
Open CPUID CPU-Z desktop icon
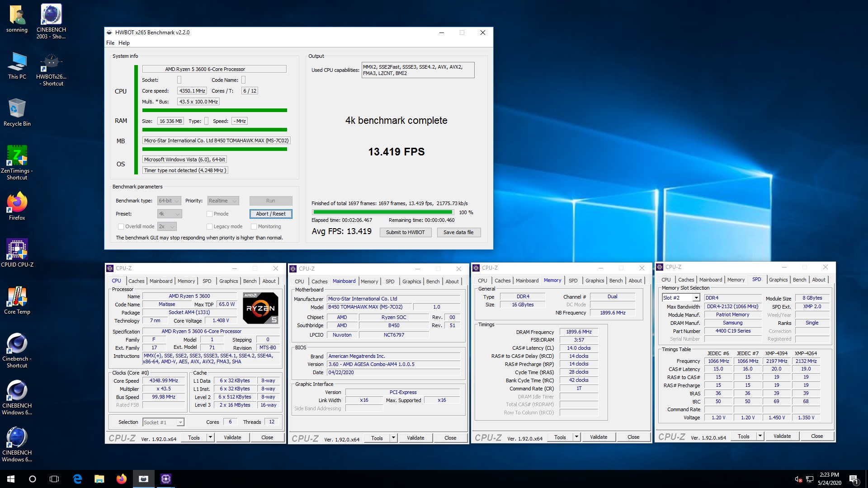[17, 253]
